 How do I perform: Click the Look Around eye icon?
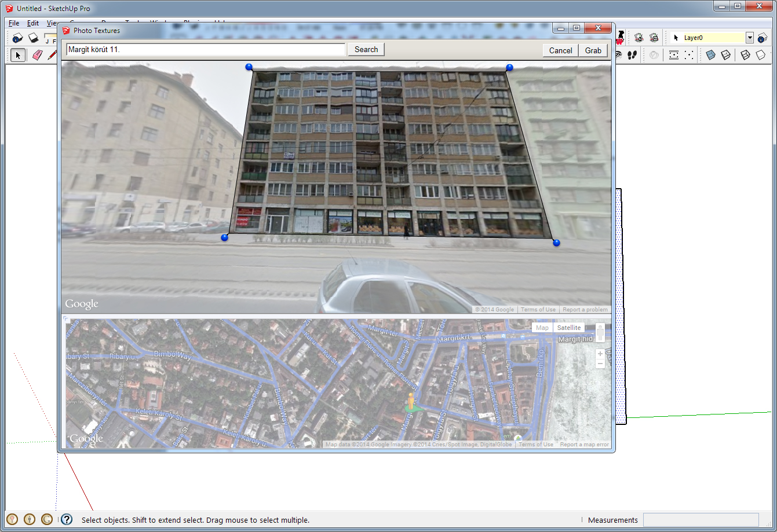coord(618,55)
